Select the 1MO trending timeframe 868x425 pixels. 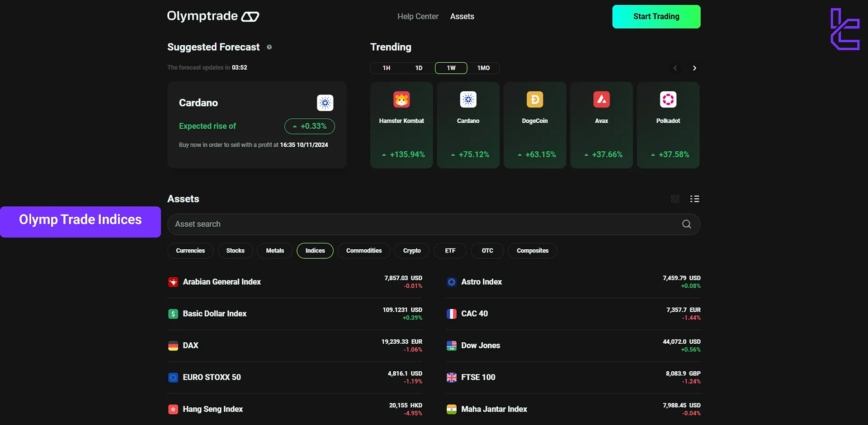coord(484,68)
